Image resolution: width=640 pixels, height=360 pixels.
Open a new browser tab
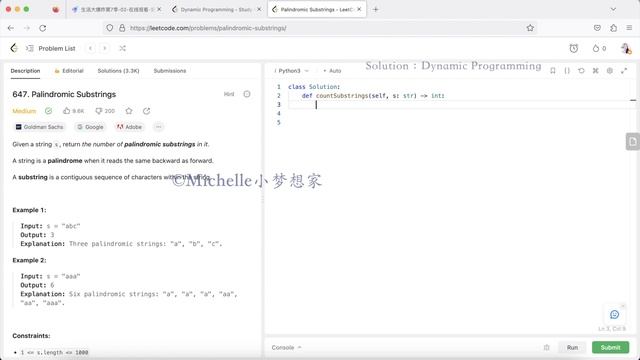[x=376, y=9]
